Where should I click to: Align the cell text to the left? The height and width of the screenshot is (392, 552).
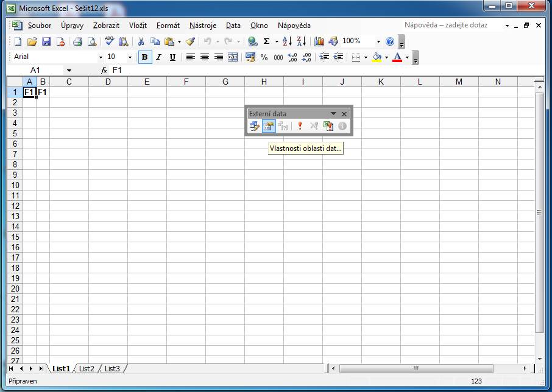click(x=191, y=57)
